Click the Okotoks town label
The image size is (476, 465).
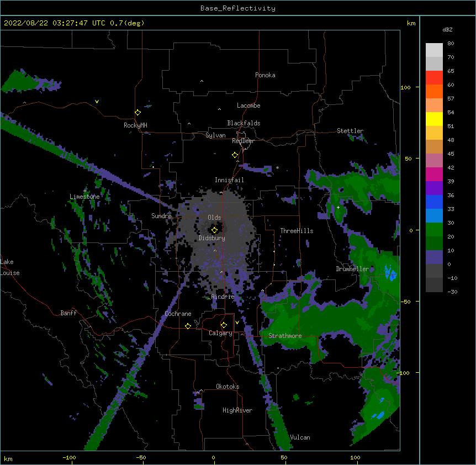tap(228, 387)
